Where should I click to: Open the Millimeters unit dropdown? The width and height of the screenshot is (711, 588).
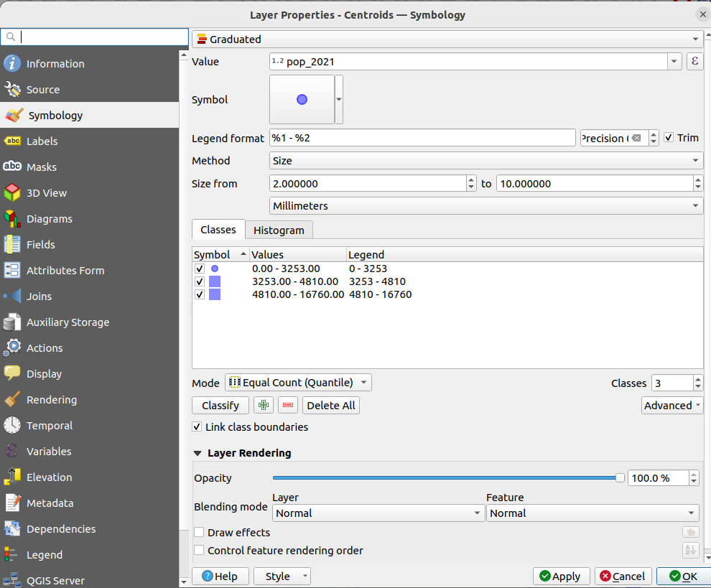tap(486, 206)
